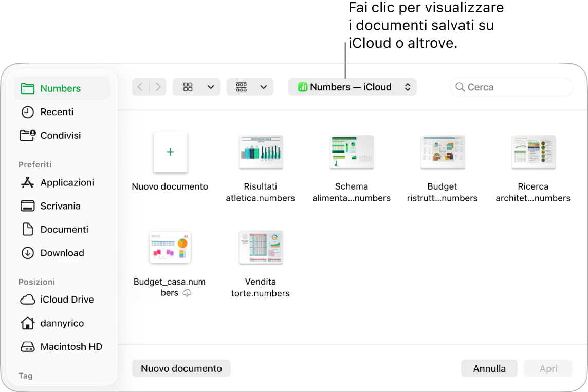Show Recenti files via clock icon
This screenshot has width=588, height=392.
[x=27, y=112]
